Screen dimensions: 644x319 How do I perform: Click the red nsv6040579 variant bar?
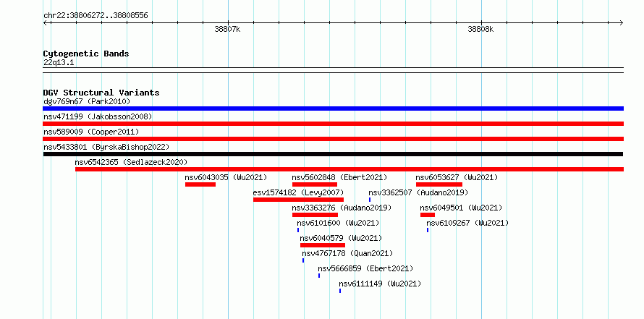323,245
